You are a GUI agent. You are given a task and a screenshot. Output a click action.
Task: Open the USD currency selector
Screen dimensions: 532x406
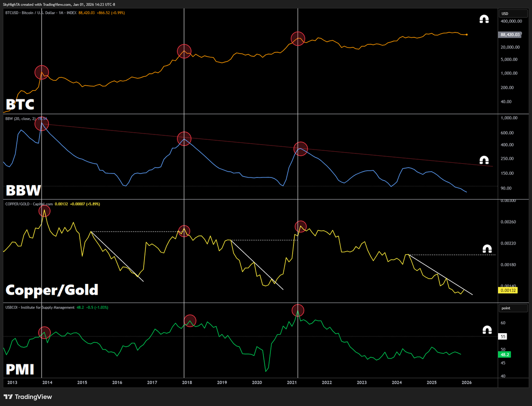513,13
